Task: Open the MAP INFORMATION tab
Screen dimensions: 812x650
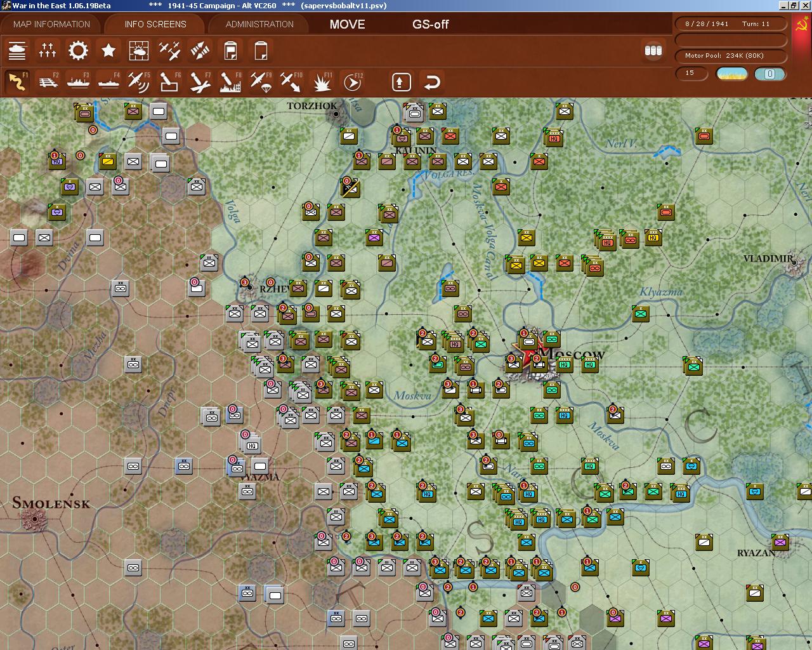Action: [x=51, y=24]
